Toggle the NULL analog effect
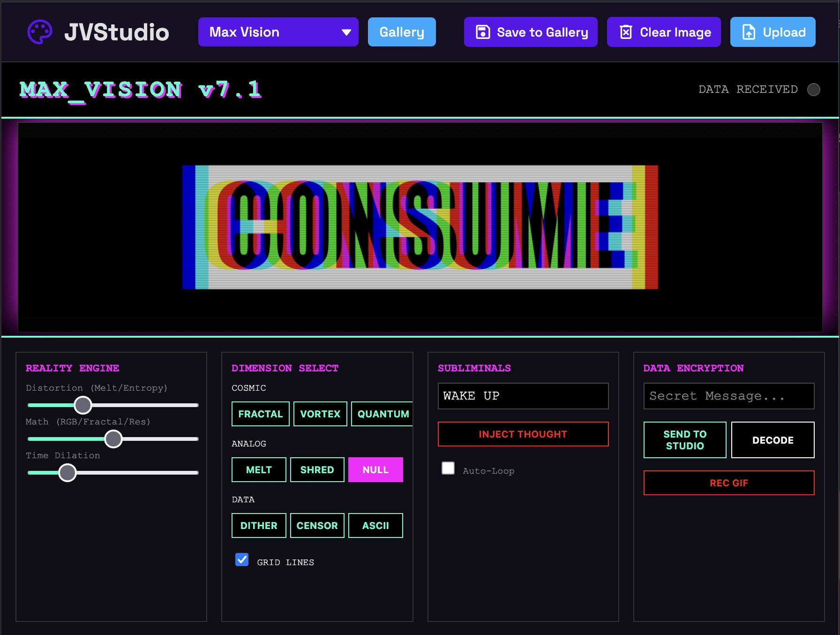Viewport: 840px width, 635px height. coord(375,469)
